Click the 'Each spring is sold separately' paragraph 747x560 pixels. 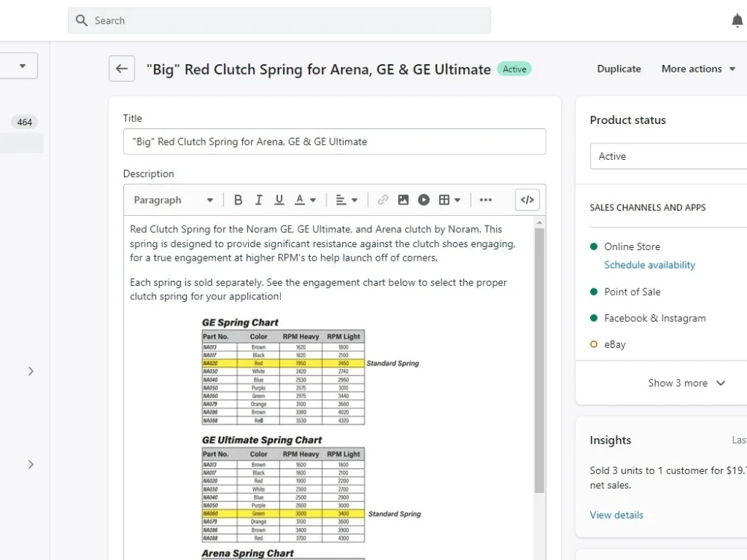(318, 289)
